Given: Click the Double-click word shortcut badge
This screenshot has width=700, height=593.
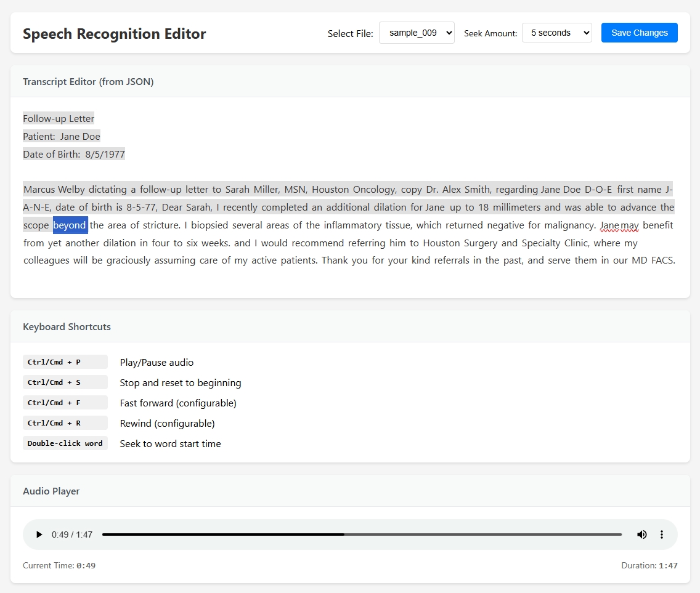Looking at the screenshot, I should point(65,443).
